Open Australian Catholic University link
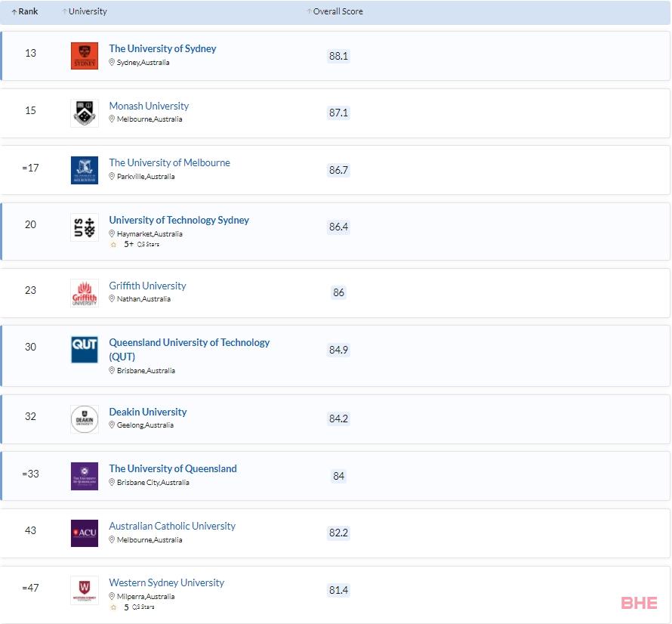 172,526
